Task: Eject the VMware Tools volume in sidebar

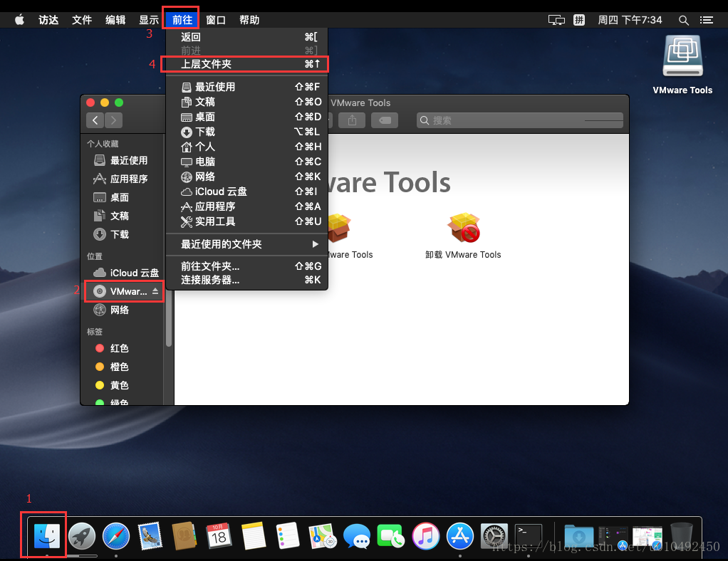Action: pos(155,291)
